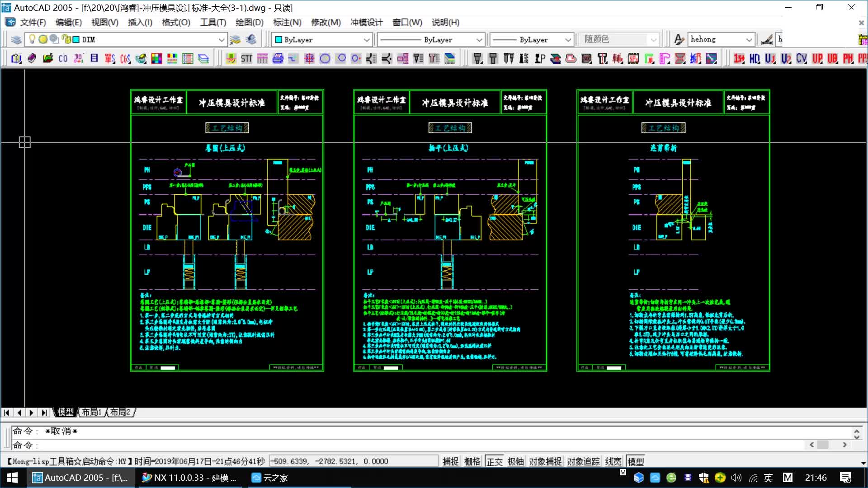Screen dimensions: 868x488
Task: Toggle 捕捉 snap mode in status bar
Action: (x=450, y=461)
